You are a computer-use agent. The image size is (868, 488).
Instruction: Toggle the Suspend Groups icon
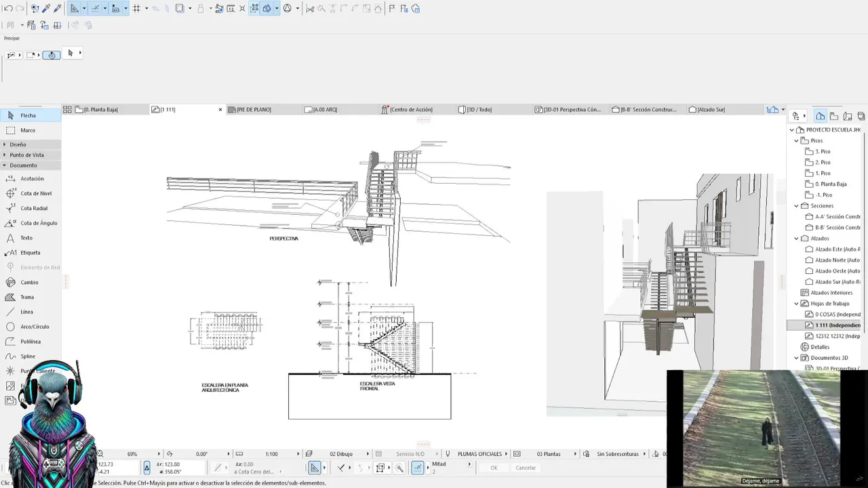255,9
